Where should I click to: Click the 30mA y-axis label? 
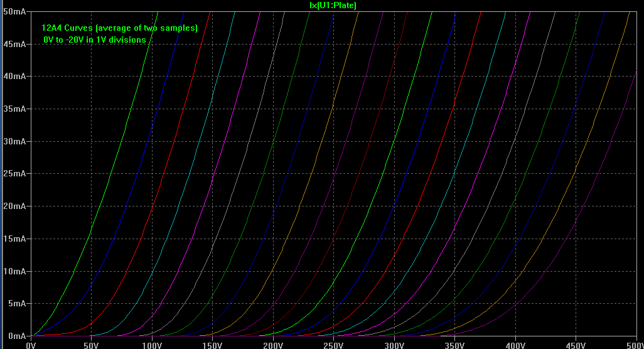(14, 141)
